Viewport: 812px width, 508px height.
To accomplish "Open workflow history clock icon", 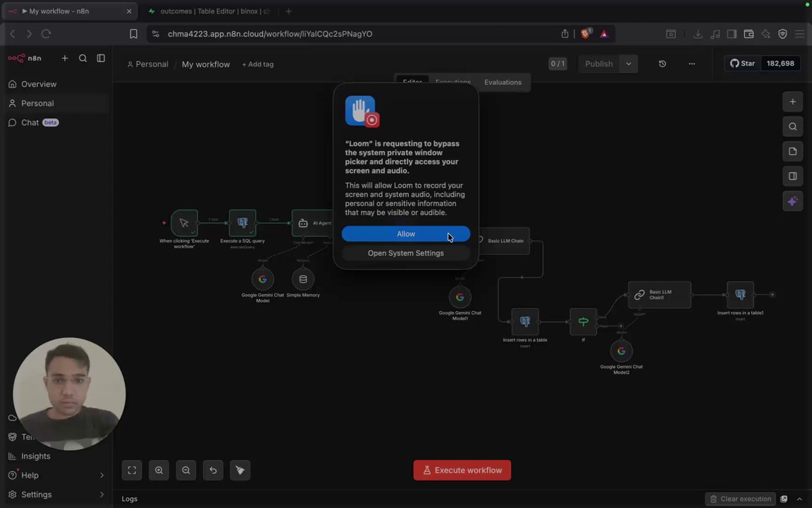I will click(x=663, y=64).
